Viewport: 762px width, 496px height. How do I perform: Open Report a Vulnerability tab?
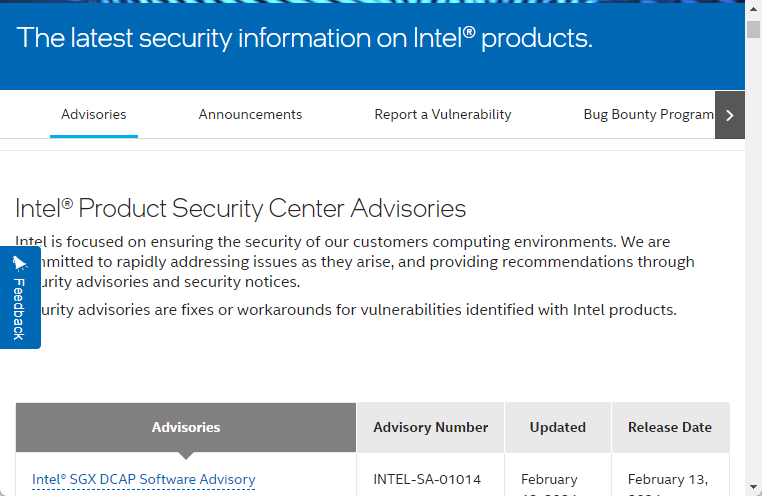[x=443, y=115]
